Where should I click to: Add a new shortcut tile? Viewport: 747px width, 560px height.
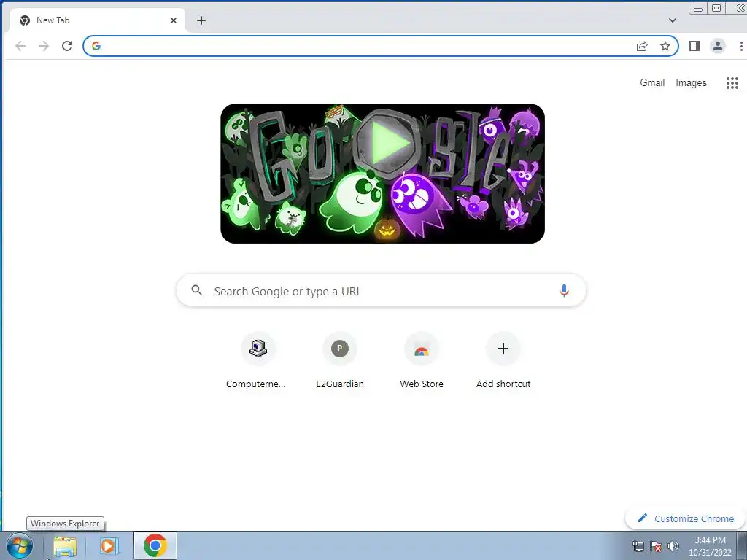[x=503, y=362]
